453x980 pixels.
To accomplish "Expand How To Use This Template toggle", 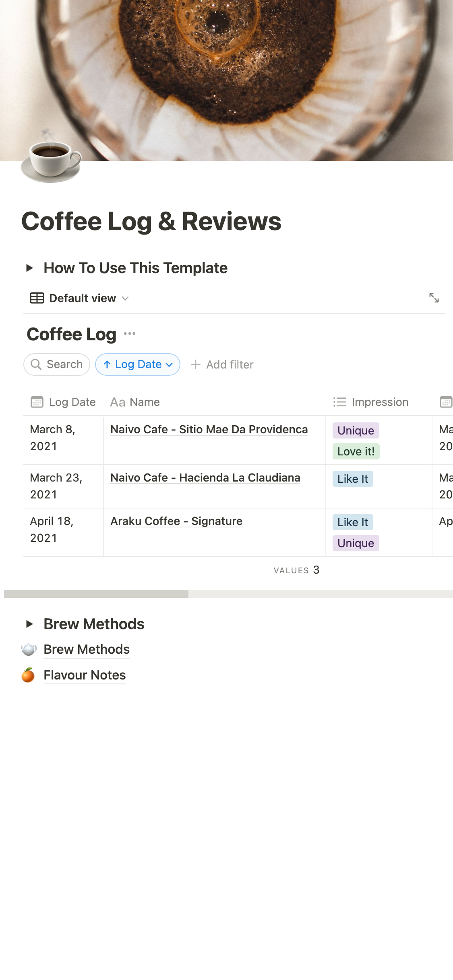I will (x=29, y=268).
